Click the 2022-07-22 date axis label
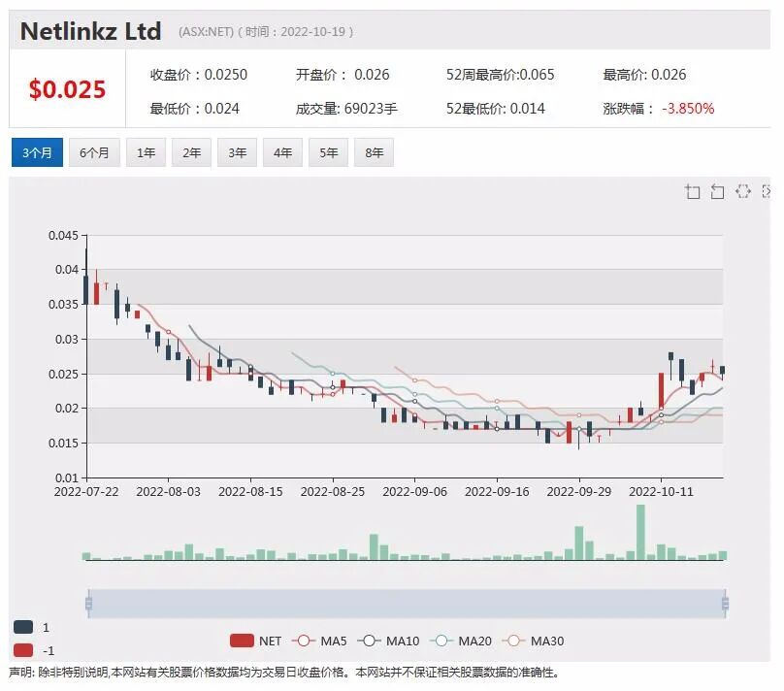 tap(86, 491)
